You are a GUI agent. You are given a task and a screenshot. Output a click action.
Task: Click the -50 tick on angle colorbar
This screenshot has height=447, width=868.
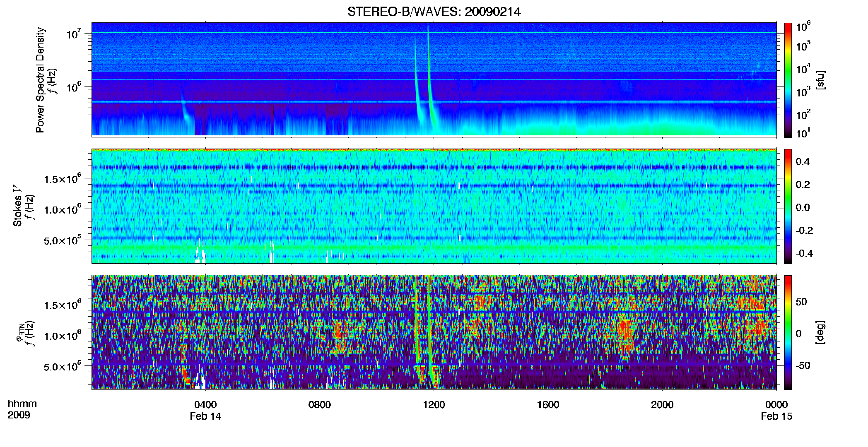(x=803, y=366)
